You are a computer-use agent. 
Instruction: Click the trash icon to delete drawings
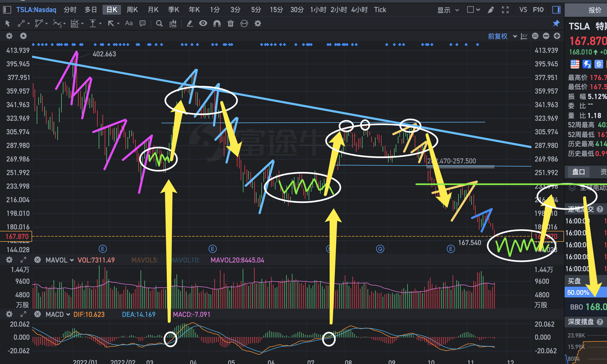230,24
